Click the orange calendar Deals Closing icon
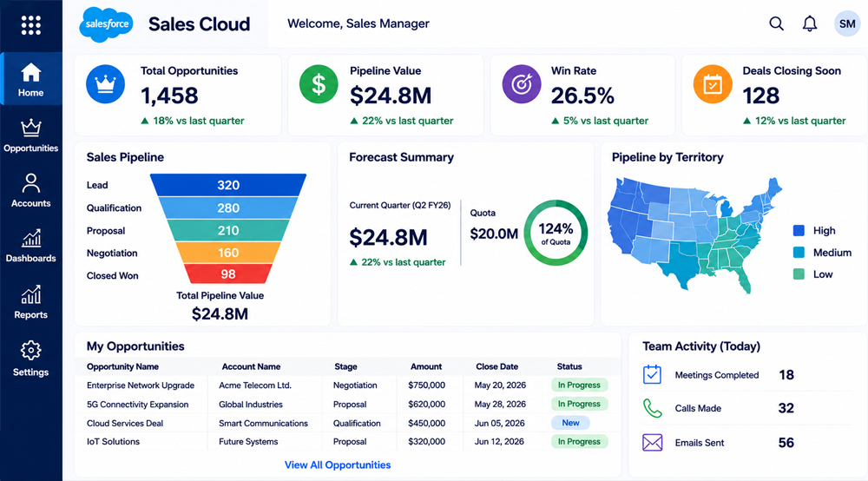The image size is (868, 481). coord(713,84)
